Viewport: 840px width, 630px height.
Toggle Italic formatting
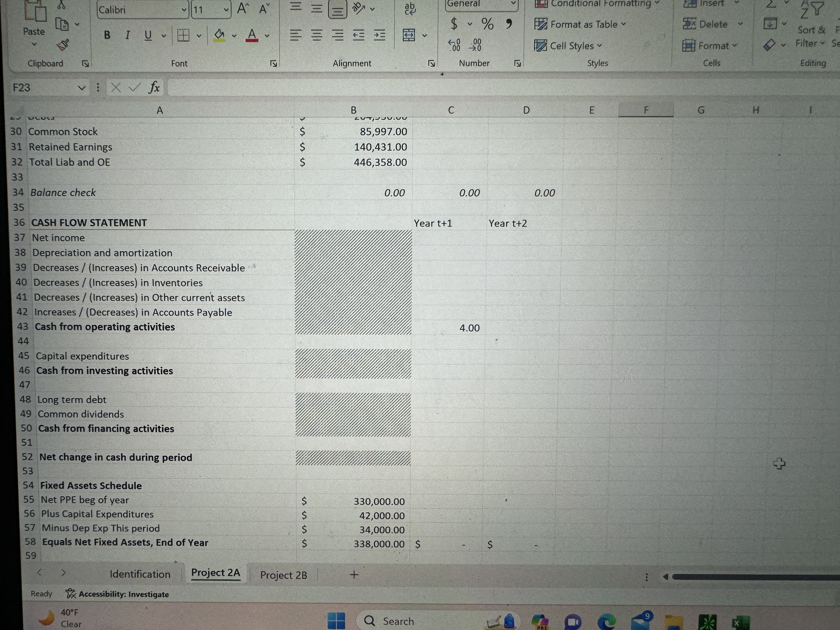pos(127,35)
